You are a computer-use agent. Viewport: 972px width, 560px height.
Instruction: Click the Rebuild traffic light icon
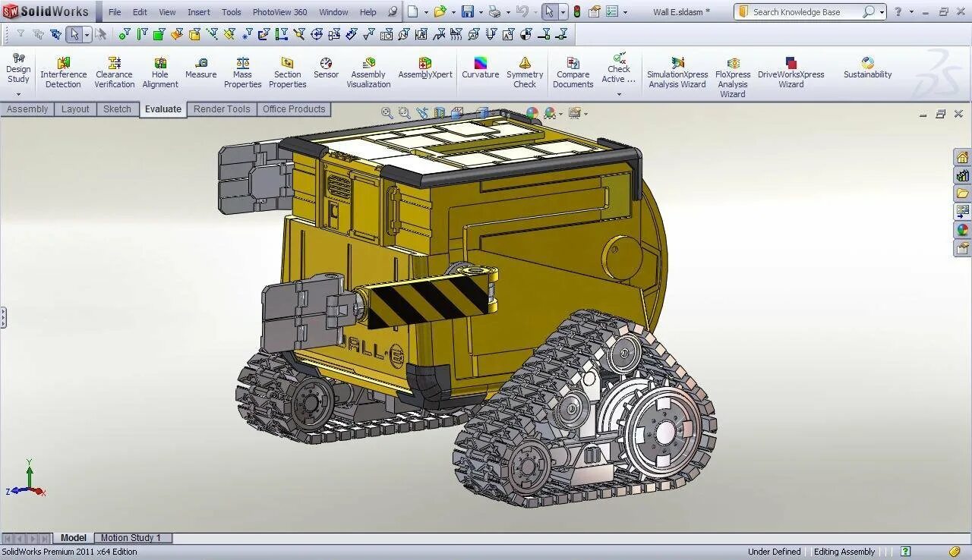[576, 11]
